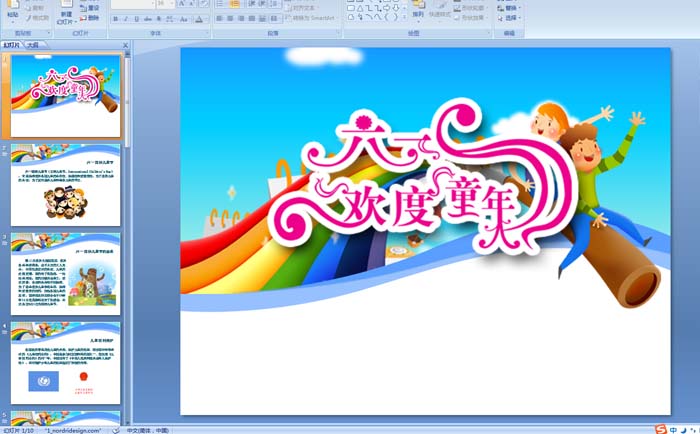Toggle Bold formatting
The image size is (700, 434).
pyautogui.click(x=116, y=19)
